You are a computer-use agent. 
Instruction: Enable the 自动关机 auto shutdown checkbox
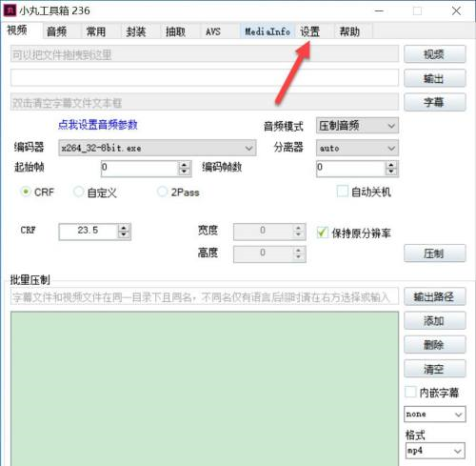click(x=342, y=192)
